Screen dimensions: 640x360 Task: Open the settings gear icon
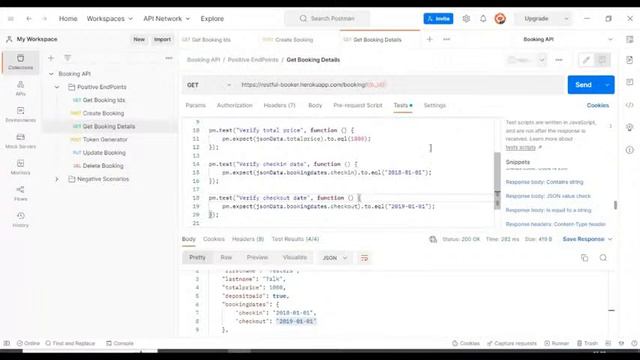(x=466, y=18)
